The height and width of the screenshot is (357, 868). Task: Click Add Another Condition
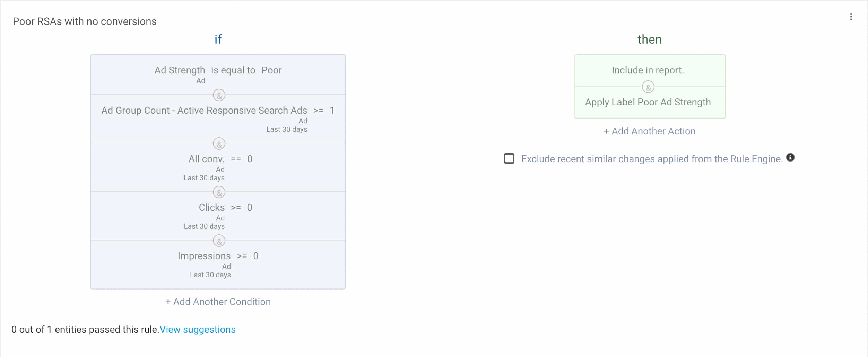[x=218, y=302]
